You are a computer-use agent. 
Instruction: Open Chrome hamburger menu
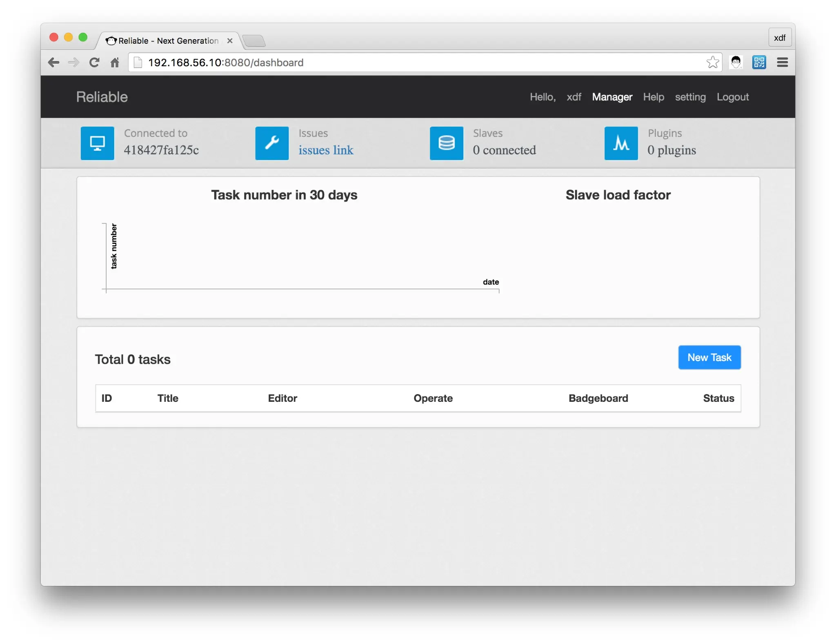click(782, 62)
